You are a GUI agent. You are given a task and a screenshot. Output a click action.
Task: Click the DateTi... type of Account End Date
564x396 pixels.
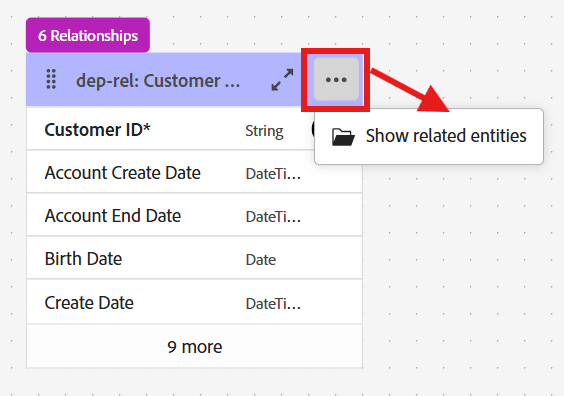coord(273,217)
